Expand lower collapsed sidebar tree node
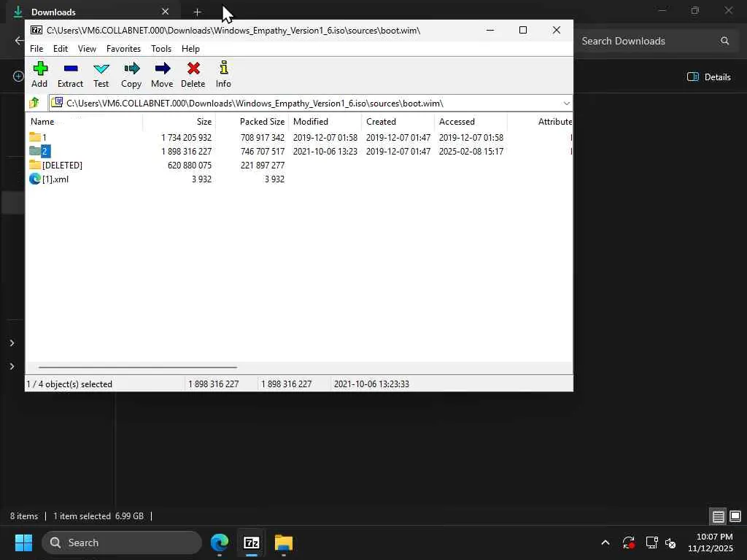 click(12, 366)
